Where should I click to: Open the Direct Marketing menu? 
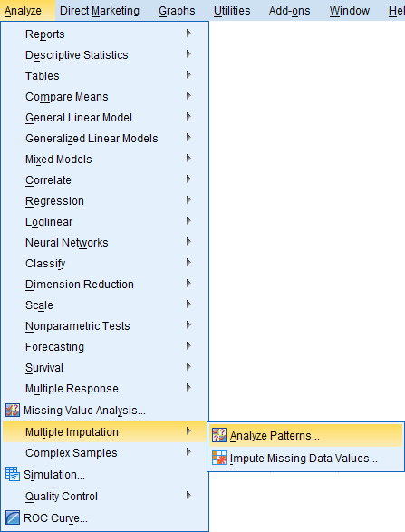[x=100, y=11]
